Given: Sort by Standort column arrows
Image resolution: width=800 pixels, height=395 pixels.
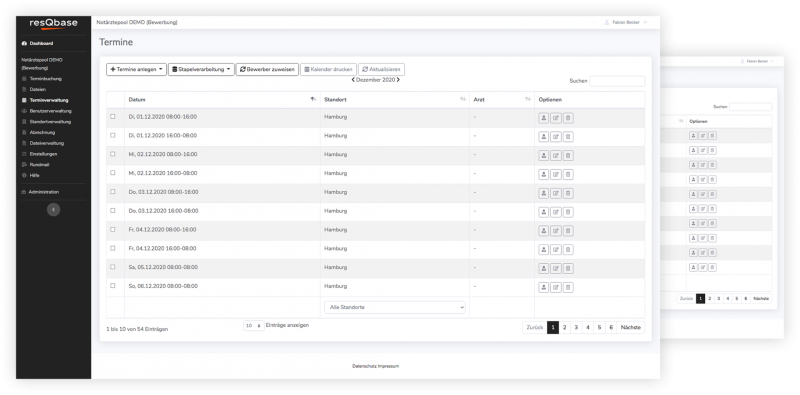Looking at the screenshot, I should pos(463,100).
